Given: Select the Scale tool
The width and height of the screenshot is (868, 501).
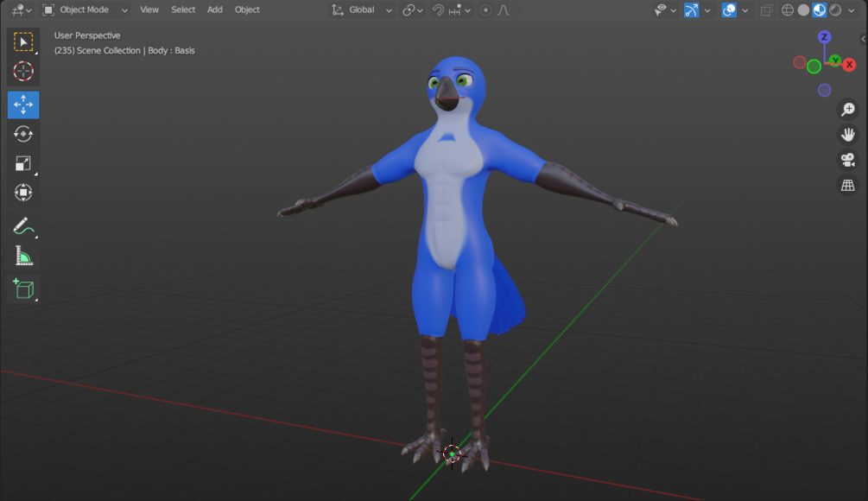Looking at the screenshot, I should (23, 163).
